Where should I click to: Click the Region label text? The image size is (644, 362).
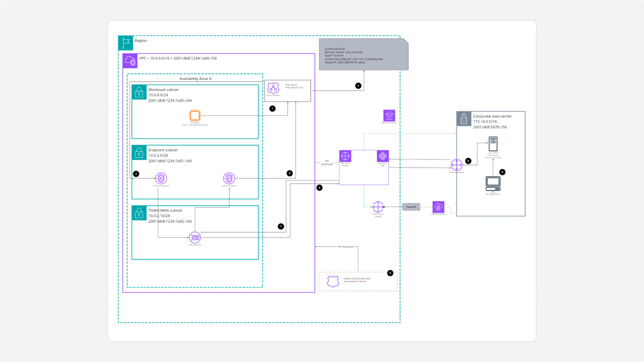(141, 41)
